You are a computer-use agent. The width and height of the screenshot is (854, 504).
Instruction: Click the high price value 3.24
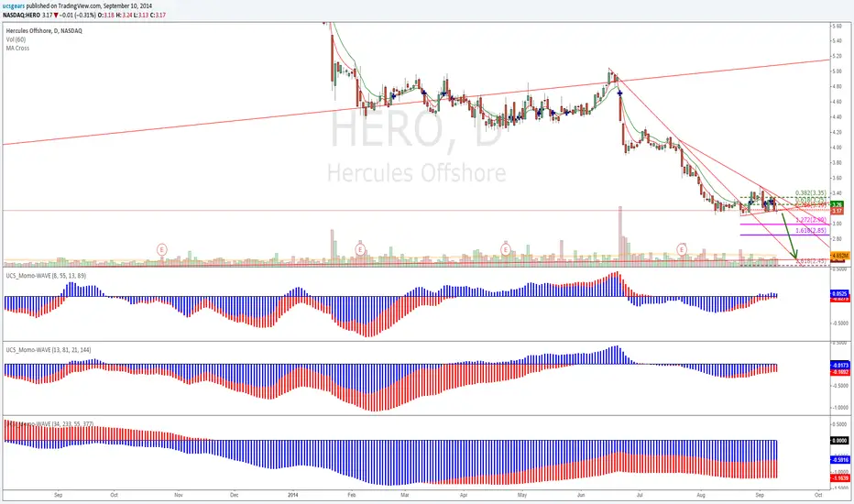126,16
